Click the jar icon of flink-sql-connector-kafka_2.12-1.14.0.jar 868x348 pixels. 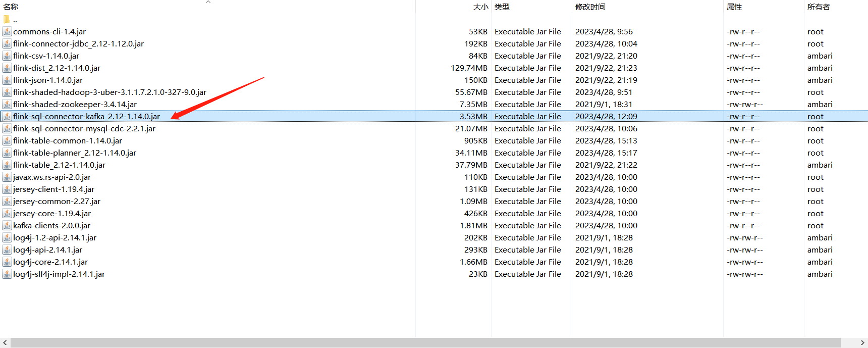click(7, 116)
